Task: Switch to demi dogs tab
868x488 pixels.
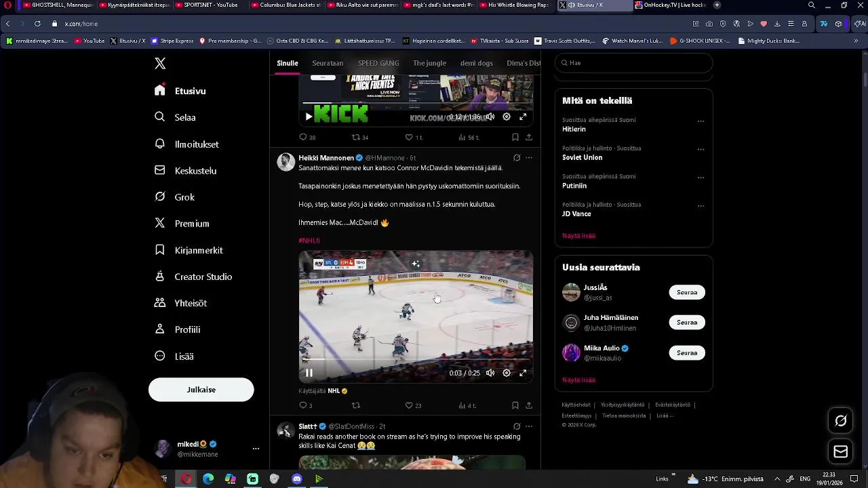Action: pos(477,63)
